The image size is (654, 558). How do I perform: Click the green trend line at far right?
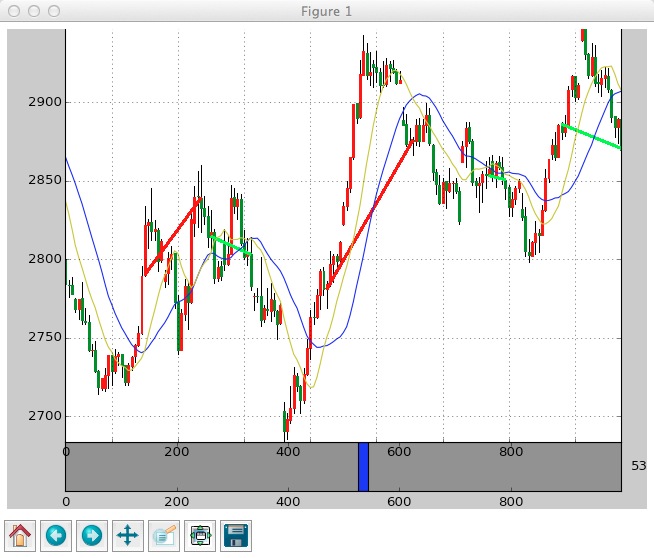click(591, 136)
